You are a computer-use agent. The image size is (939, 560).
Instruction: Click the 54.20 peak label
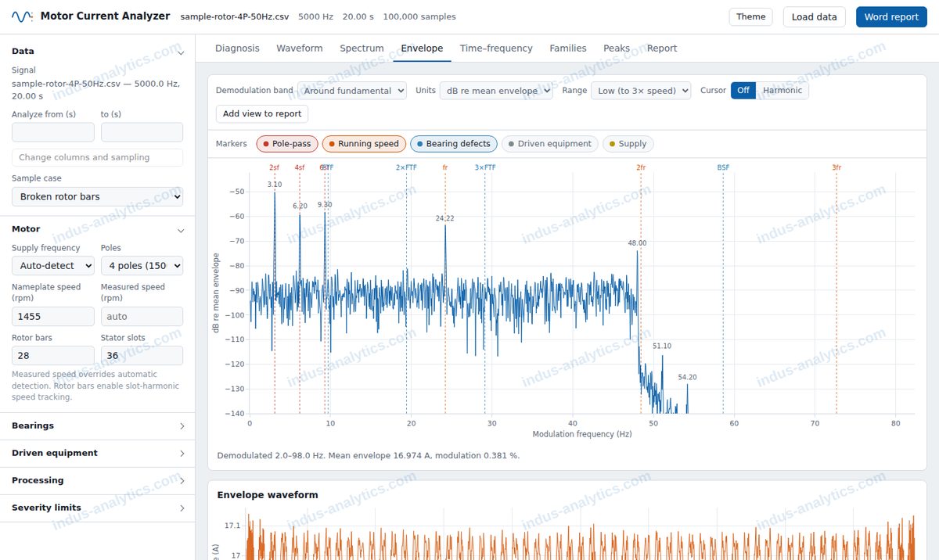(x=687, y=377)
